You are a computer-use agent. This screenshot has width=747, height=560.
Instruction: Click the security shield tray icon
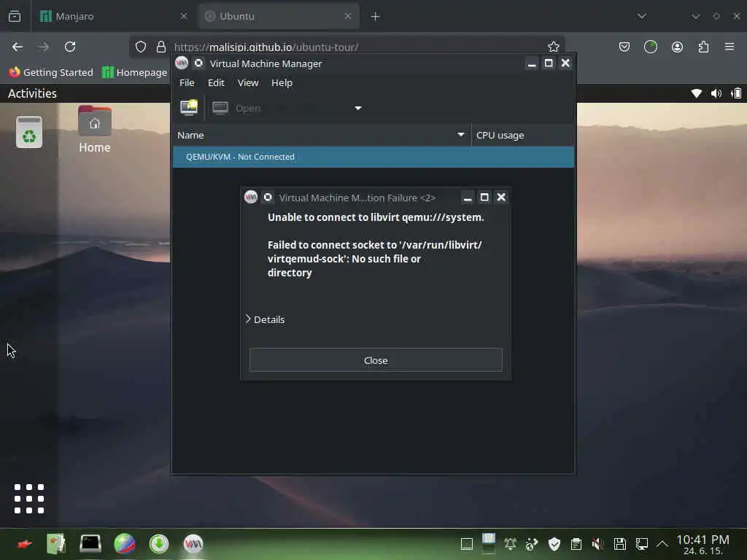[554, 544]
